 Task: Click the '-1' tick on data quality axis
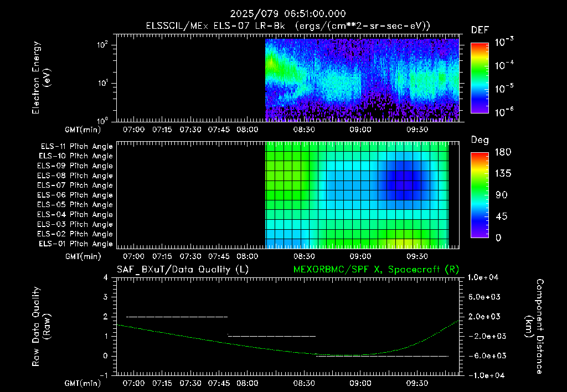click(x=104, y=375)
